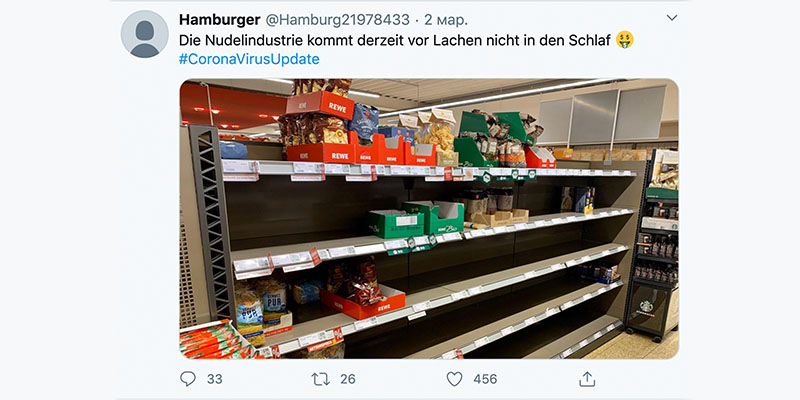800x400 pixels.
Task: Click the reply count 33
Action: pyautogui.click(x=214, y=379)
